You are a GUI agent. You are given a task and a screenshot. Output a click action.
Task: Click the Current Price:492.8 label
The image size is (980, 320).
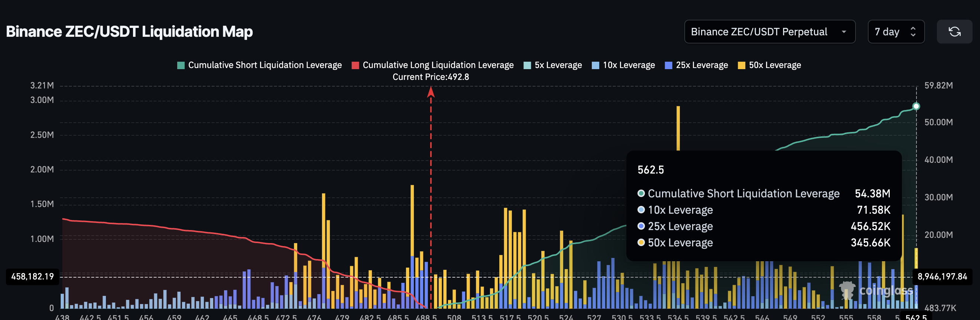[x=431, y=77]
